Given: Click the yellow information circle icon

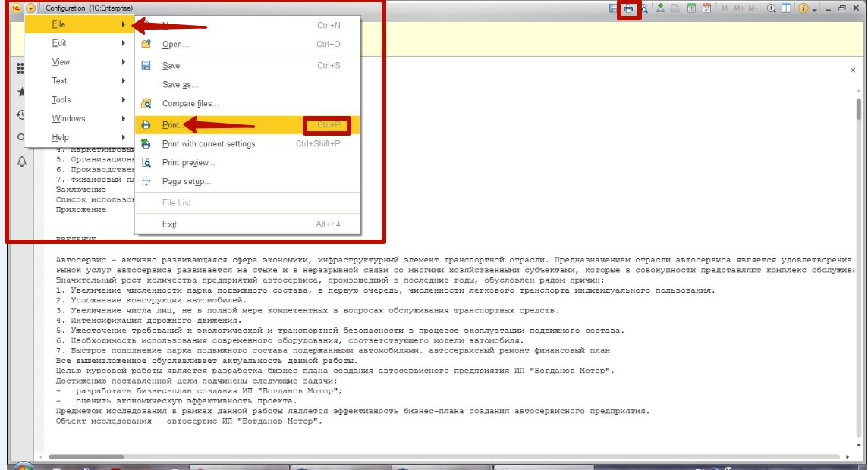Looking at the screenshot, I should tap(804, 8).
